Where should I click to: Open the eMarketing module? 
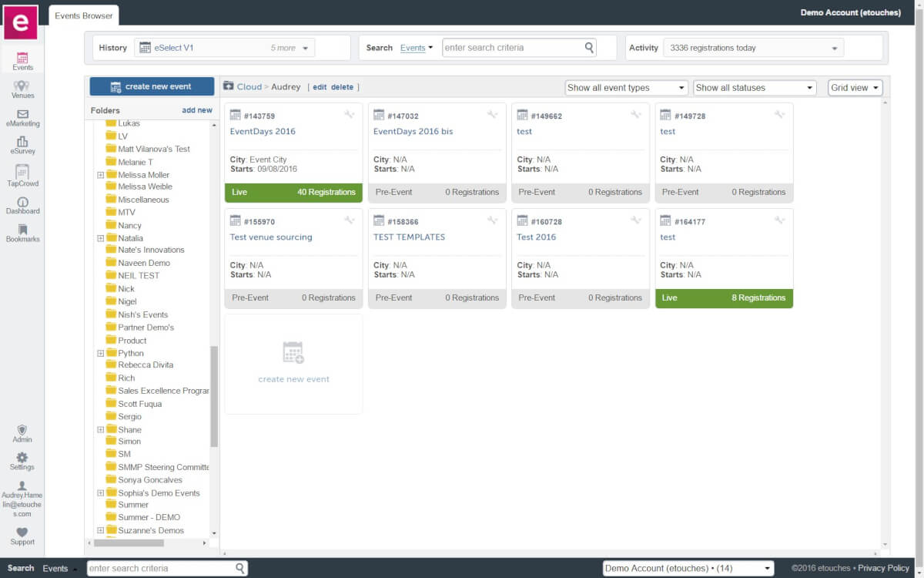22,117
